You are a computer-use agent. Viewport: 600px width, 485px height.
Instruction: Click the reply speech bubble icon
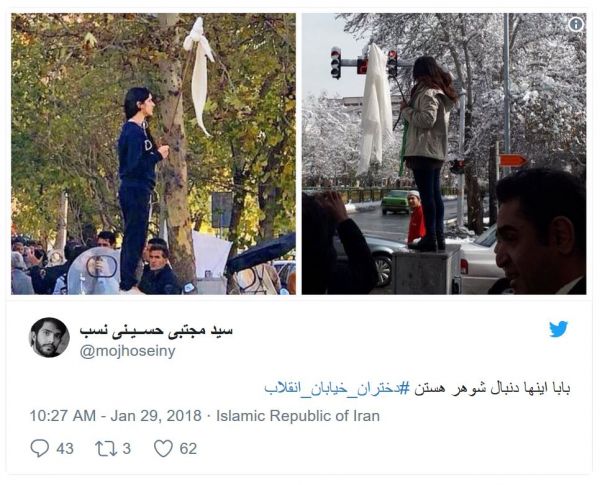coord(40,448)
